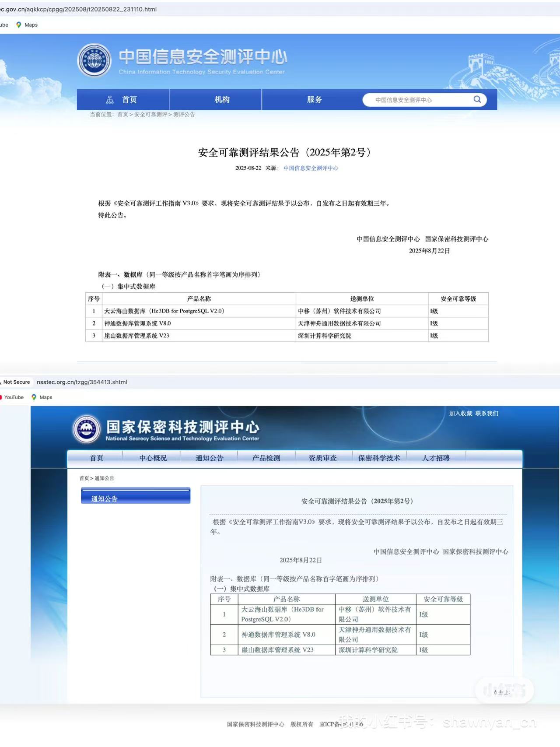This screenshot has height=747, width=560.
Task: Click the two-line 大云海山数据库 cell in the lower table
Action: [x=287, y=614]
